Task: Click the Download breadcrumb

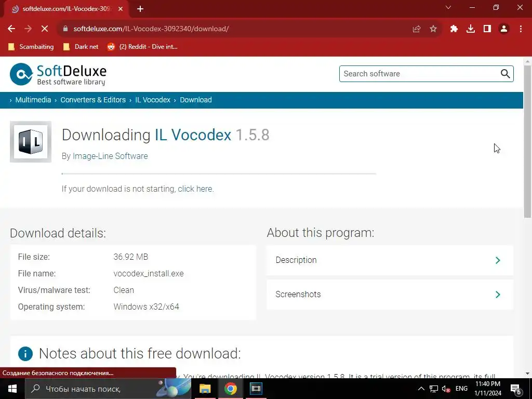Action: point(196,100)
